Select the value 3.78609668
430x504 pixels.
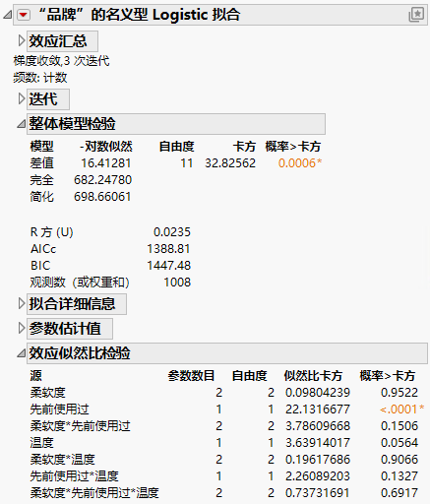(x=318, y=426)
